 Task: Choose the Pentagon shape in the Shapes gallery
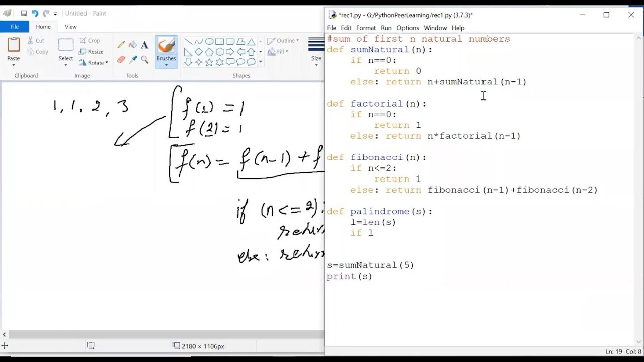coord(209,52)
